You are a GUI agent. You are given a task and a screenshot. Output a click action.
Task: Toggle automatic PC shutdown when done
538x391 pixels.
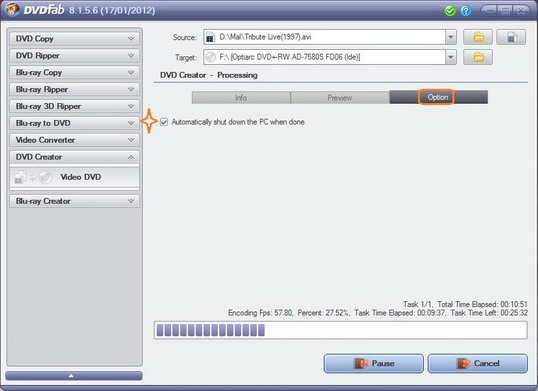click(x=164, y=122)
